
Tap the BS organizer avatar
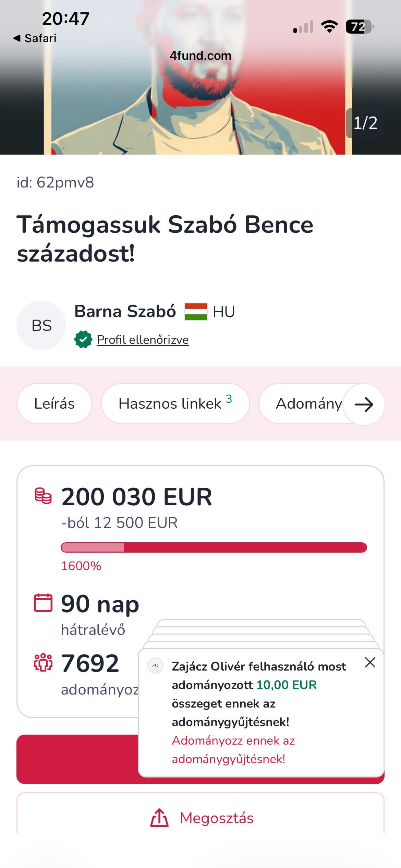[x=41, y=325]
